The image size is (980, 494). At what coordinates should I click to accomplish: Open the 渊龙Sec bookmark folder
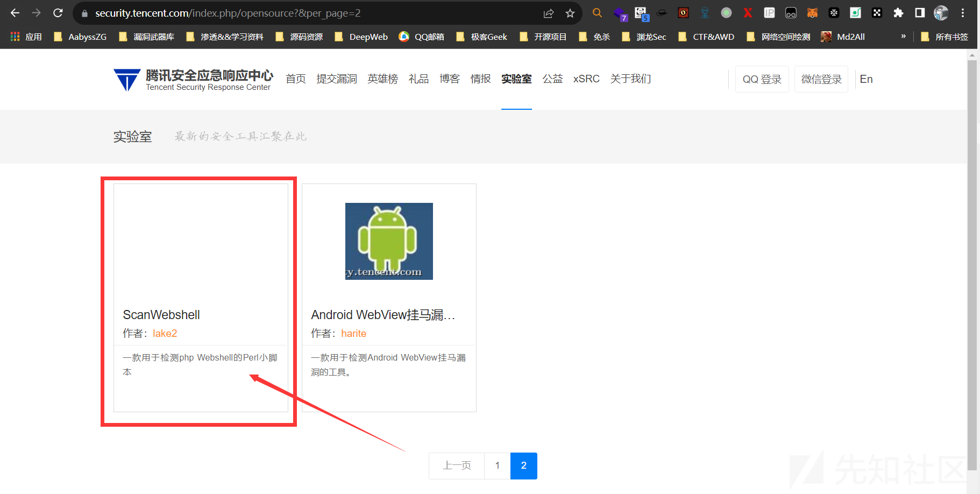644,37
